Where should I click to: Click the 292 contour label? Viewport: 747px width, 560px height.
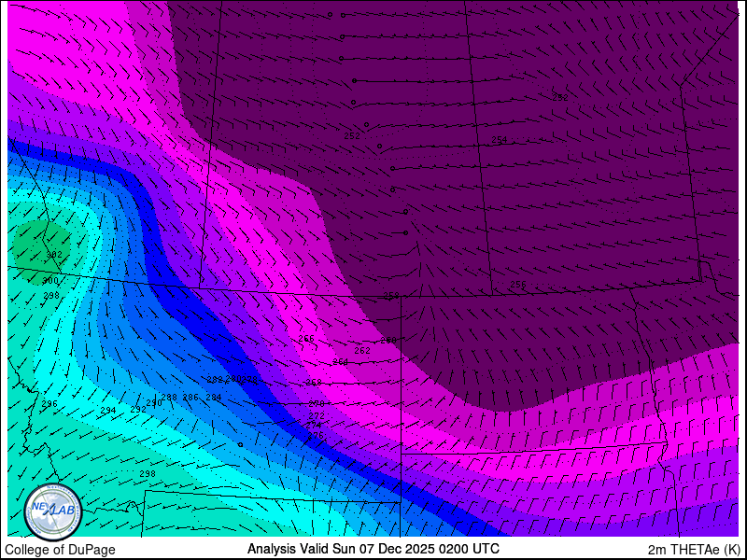138,409
